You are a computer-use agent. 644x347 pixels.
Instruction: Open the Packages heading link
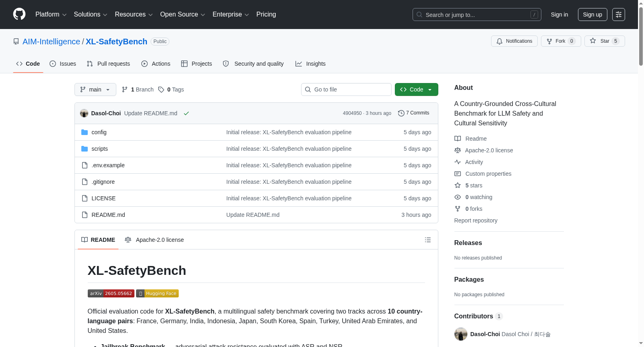[x=469, y=279]
